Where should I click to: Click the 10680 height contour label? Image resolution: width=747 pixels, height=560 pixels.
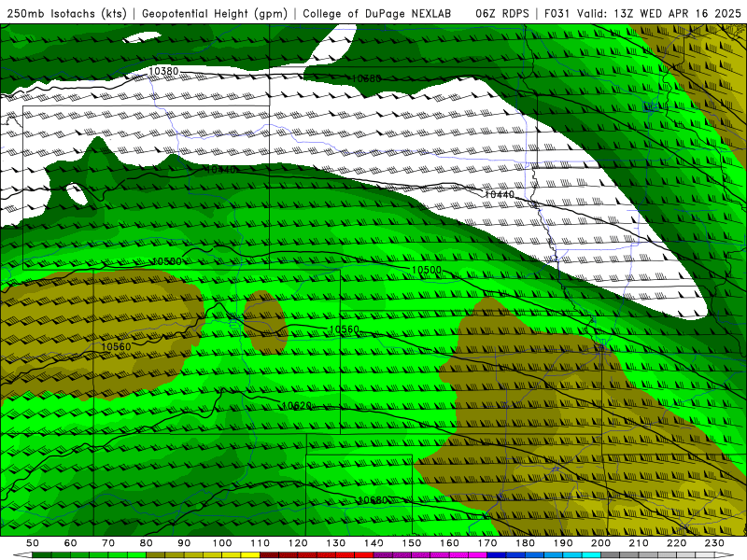(x=372, y=500)
